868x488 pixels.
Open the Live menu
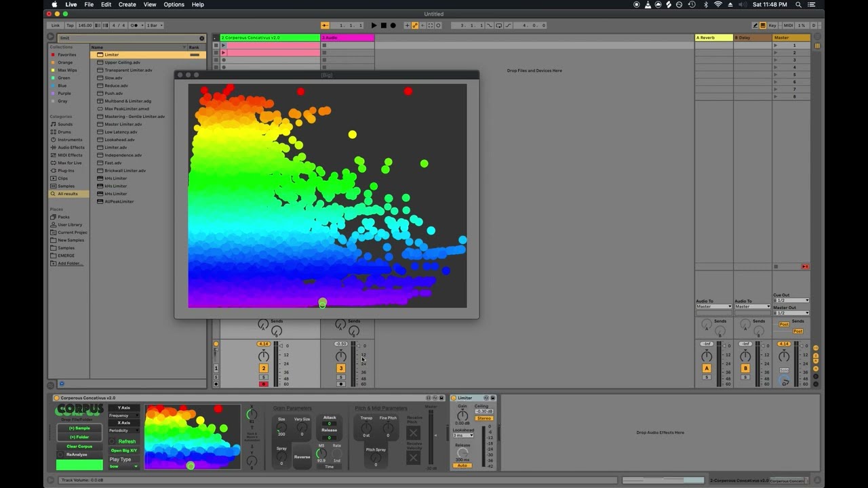[71, 5]
